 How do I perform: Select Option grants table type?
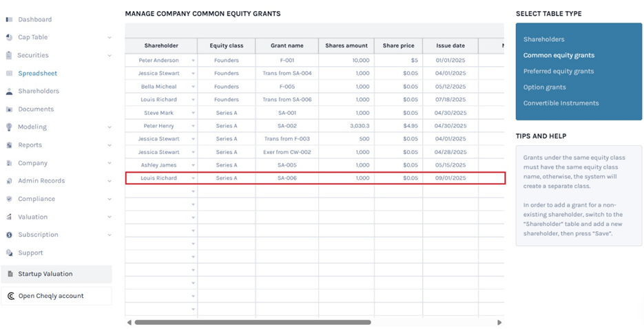544,87
